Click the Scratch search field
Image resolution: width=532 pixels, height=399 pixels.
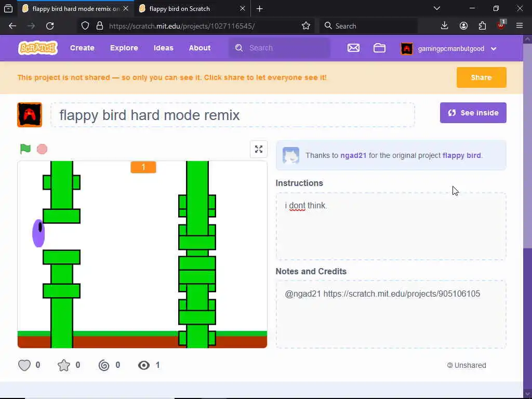click(279, 48)
